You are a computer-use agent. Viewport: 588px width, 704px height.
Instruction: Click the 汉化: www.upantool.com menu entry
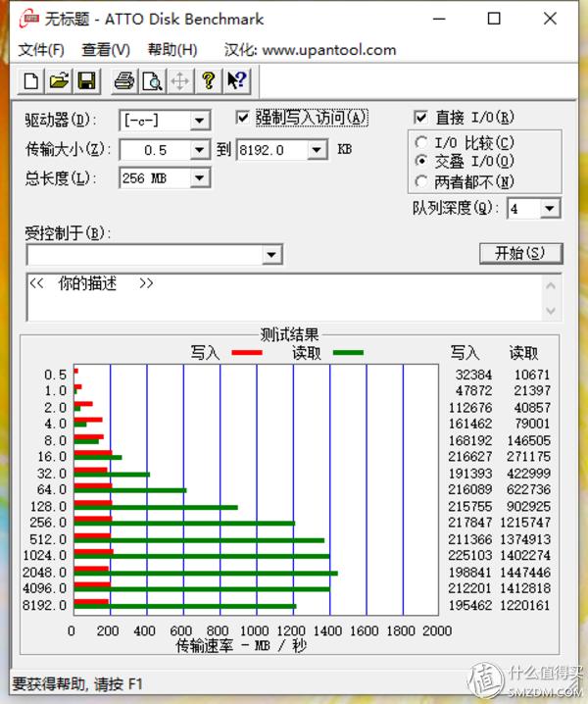[x=310, y=50]
